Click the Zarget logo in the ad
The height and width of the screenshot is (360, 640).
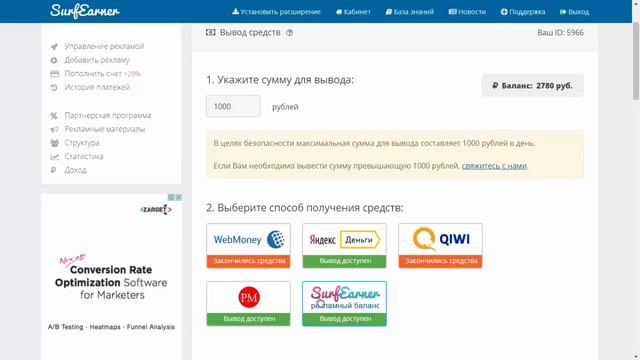click(156, 210)
